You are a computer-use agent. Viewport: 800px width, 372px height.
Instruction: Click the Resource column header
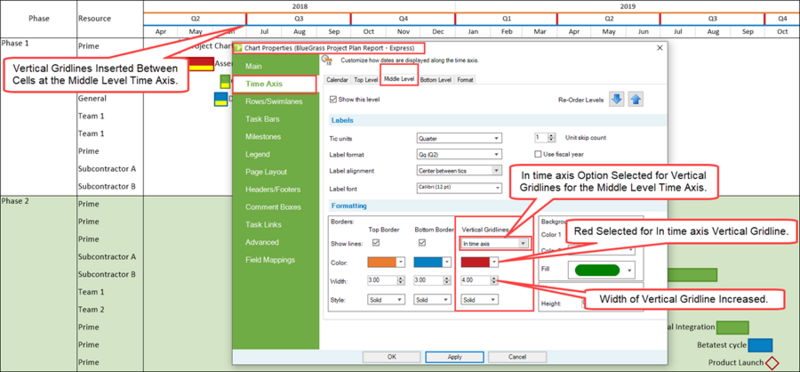(x=110, y=18)
